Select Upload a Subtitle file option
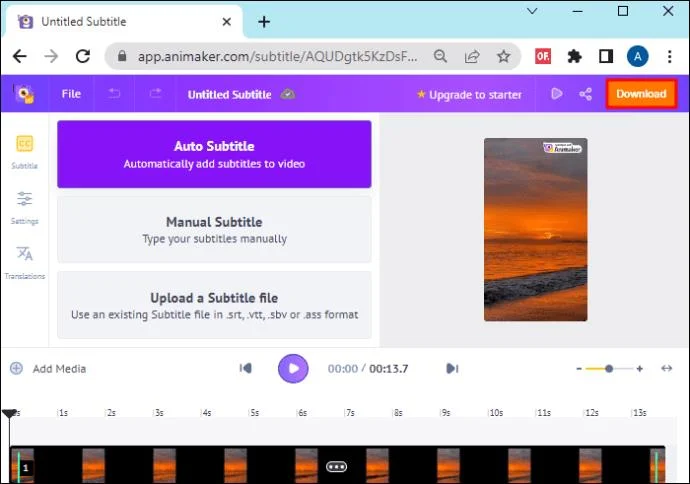690x484 pixels. (x=214, y=305)
